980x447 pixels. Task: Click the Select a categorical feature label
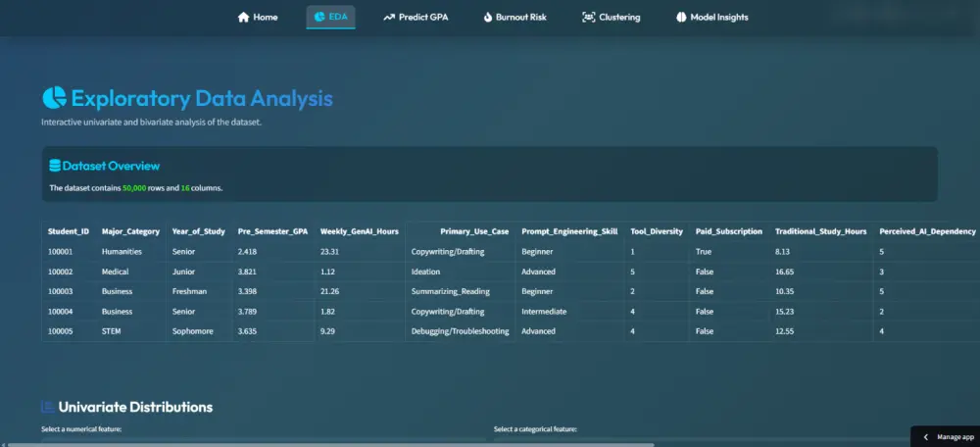tap(535, 429)
